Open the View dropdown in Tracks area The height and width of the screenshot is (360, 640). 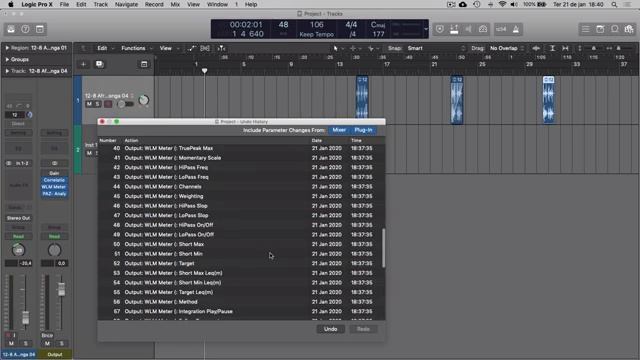pyautogui.click(x=169, y=48)
